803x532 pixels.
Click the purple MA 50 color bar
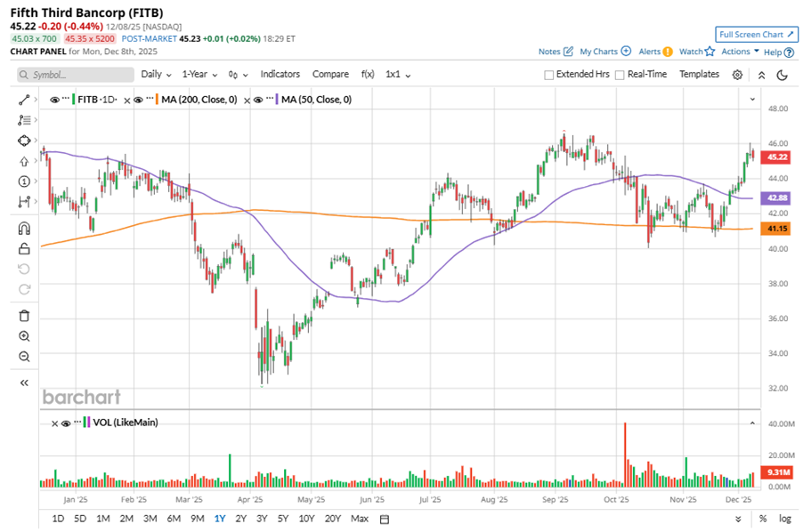(x=277, y=100)
